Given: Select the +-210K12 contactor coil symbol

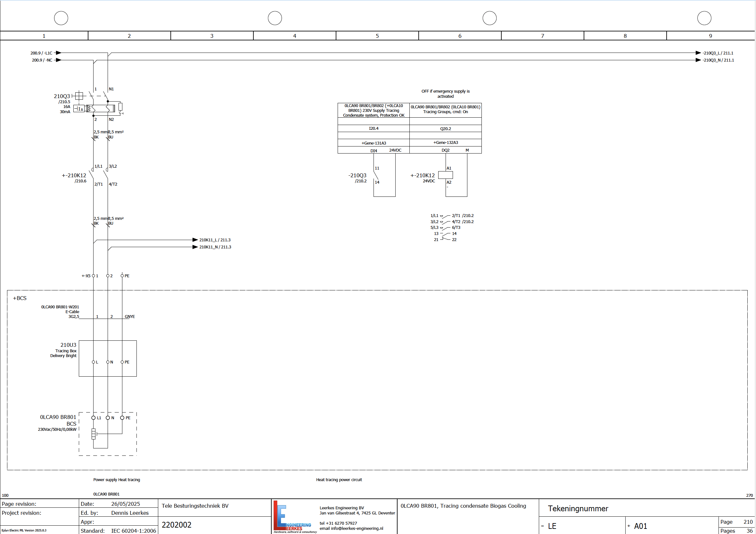Looking at the screenshot, I should tap(446, 175).
